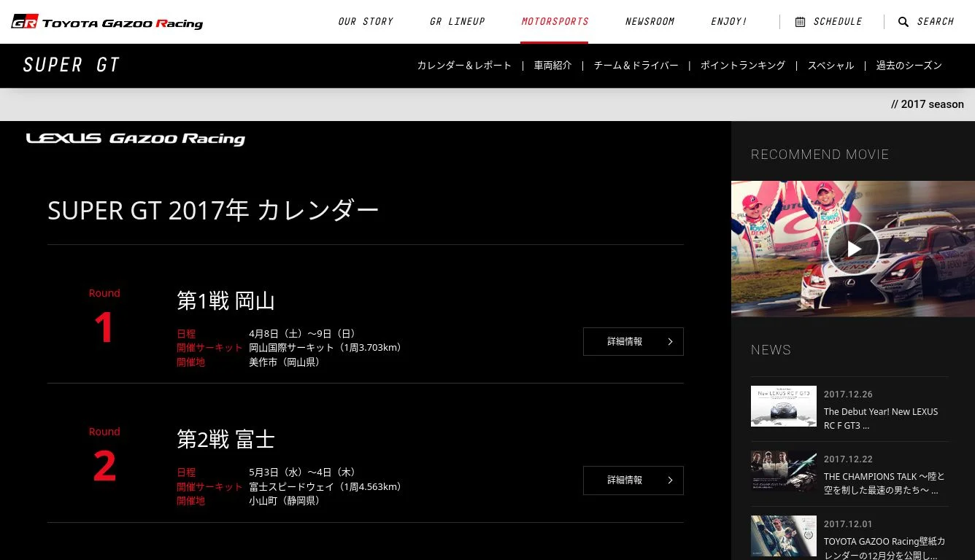The height and width of the screenshot is (560, 975).
Task: Open 'THE CHAMPIONS TALK' news headline
Action: tap(885, 483)
